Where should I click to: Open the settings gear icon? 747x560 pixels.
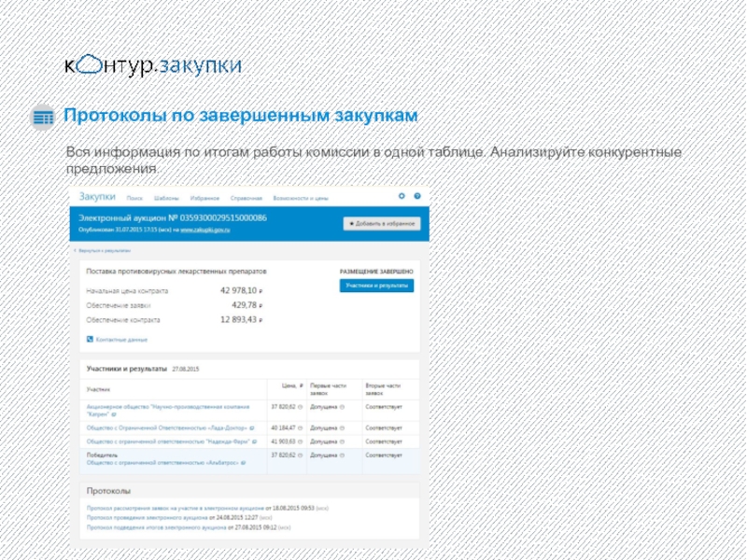coord(402,197)
